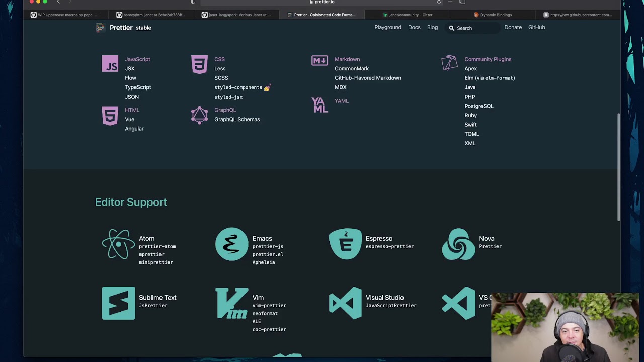Click the CSS3 shield icon

199,65
